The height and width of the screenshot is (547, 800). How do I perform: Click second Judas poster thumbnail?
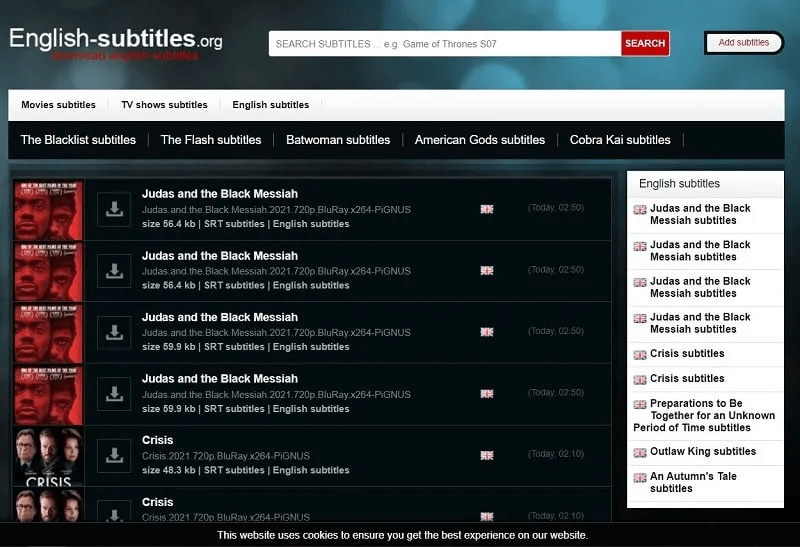click(x=48, y=271)
